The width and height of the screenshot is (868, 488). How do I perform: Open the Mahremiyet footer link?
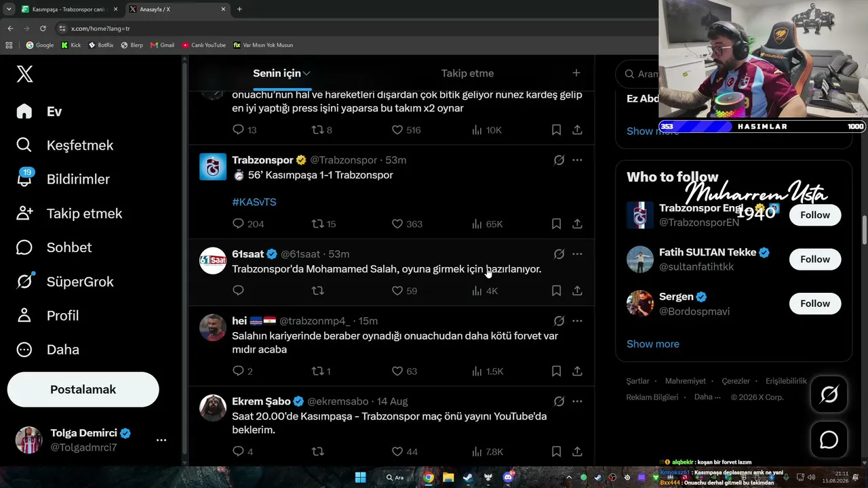(x=686, y=381)
